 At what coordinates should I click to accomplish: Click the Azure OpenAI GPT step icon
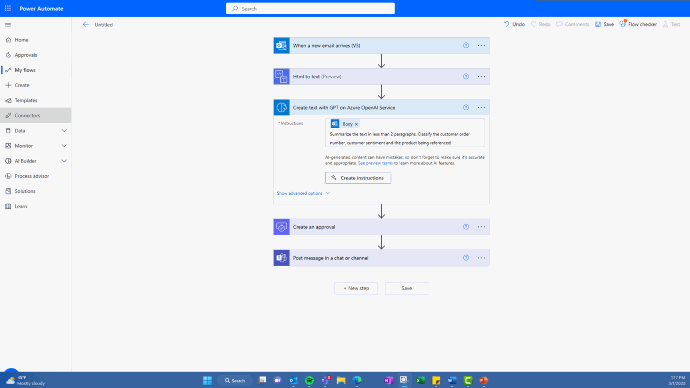tap(282, 107)
